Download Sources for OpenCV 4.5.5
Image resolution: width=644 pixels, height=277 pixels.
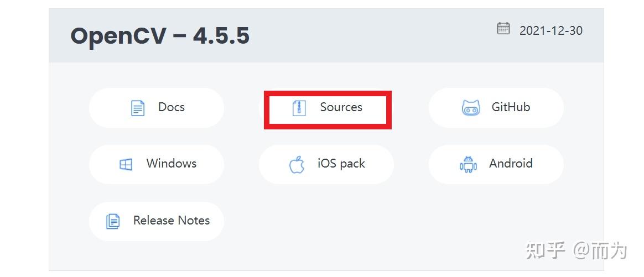point(341,107)
